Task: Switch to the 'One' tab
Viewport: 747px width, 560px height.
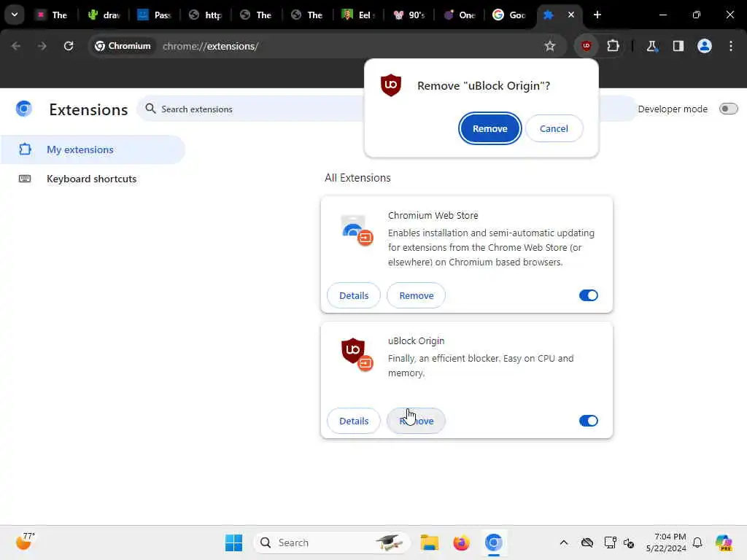Action: [x=461, y=15]
